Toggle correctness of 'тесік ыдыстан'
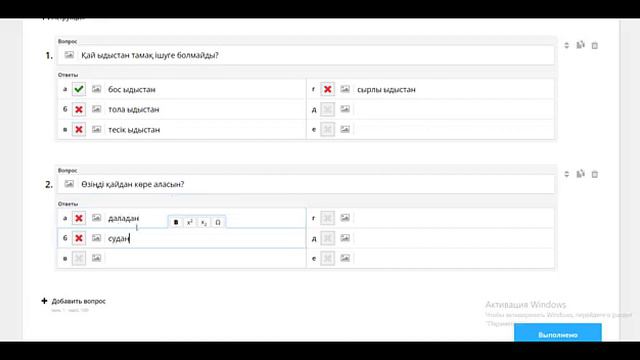Screen dimensions: 640x360 [x=79, y=129]
